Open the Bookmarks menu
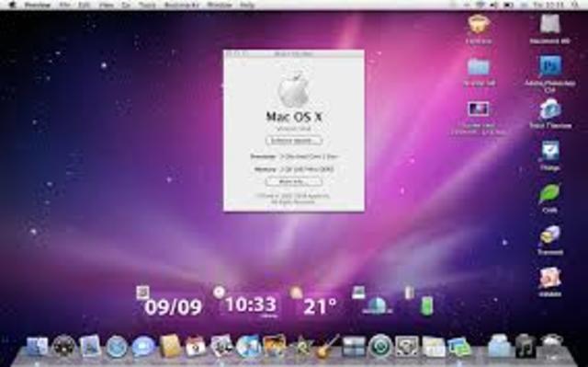The width and height of the screenshot is (588, 367). coord(182,6)
